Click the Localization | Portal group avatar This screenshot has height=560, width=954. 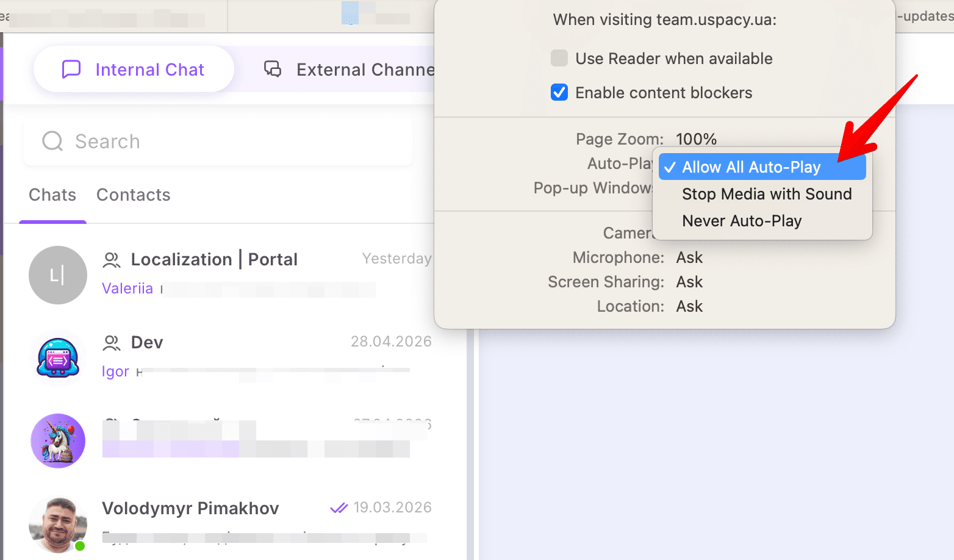pyautogui.click(x=58, y=275)
